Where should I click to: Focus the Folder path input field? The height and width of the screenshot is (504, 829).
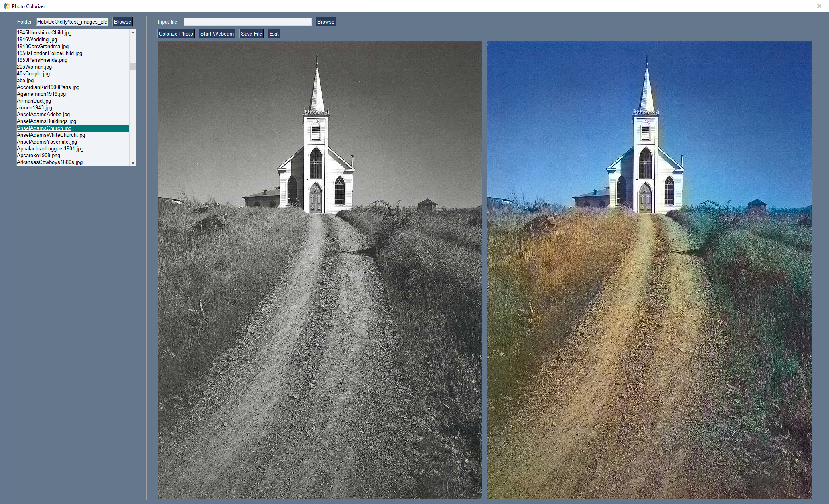click(x=72, y=22)
